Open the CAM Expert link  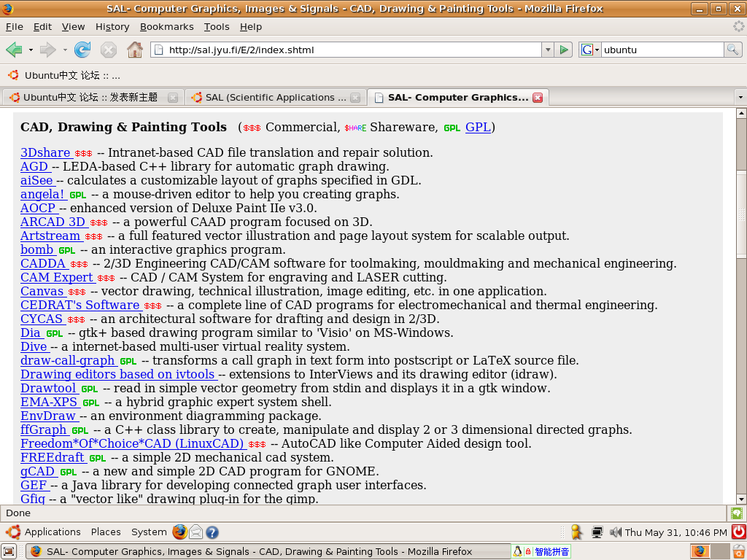[57, 277]
